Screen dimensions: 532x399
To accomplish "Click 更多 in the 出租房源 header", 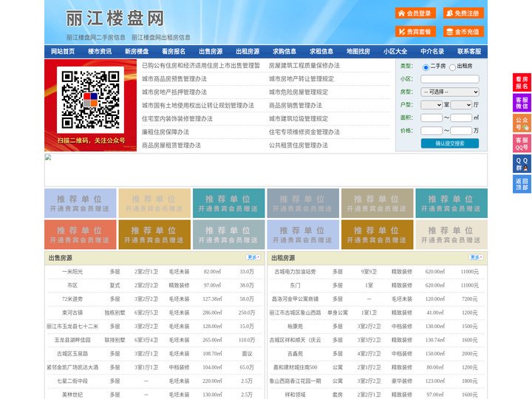I will [x=476, y=258].
